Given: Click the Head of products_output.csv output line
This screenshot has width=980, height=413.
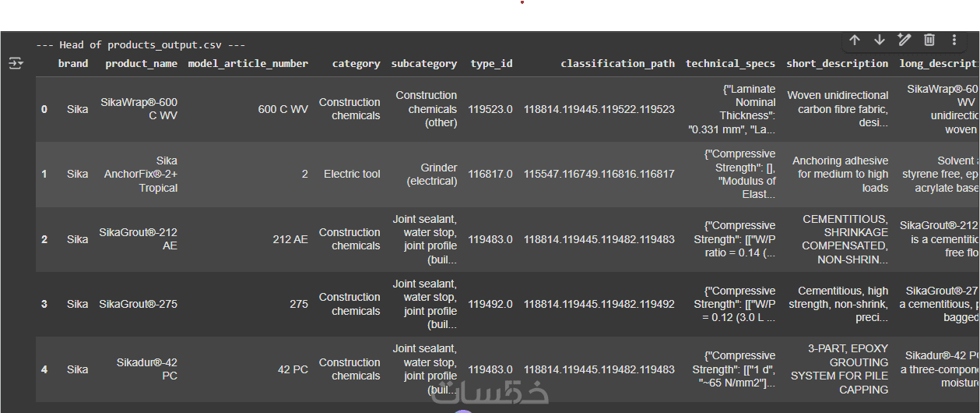Looking at the screenshot, I should pyautogui.click(x=141, y=45).
